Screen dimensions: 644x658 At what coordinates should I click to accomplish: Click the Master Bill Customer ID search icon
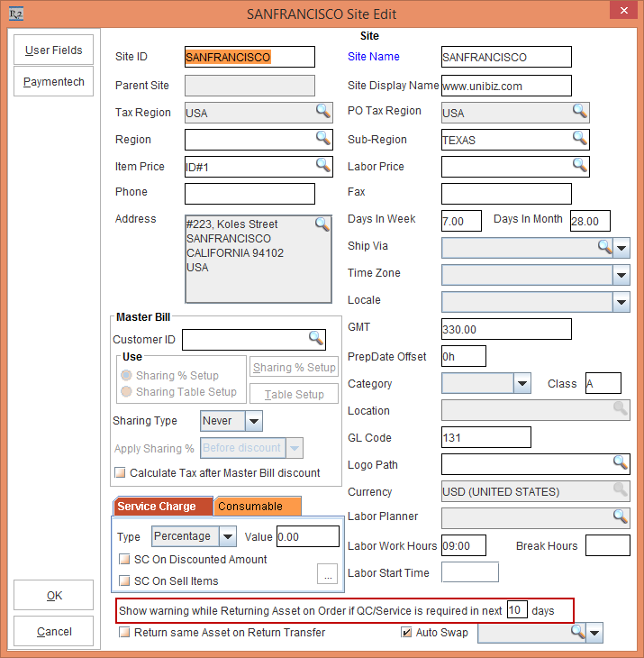(315, 338)
